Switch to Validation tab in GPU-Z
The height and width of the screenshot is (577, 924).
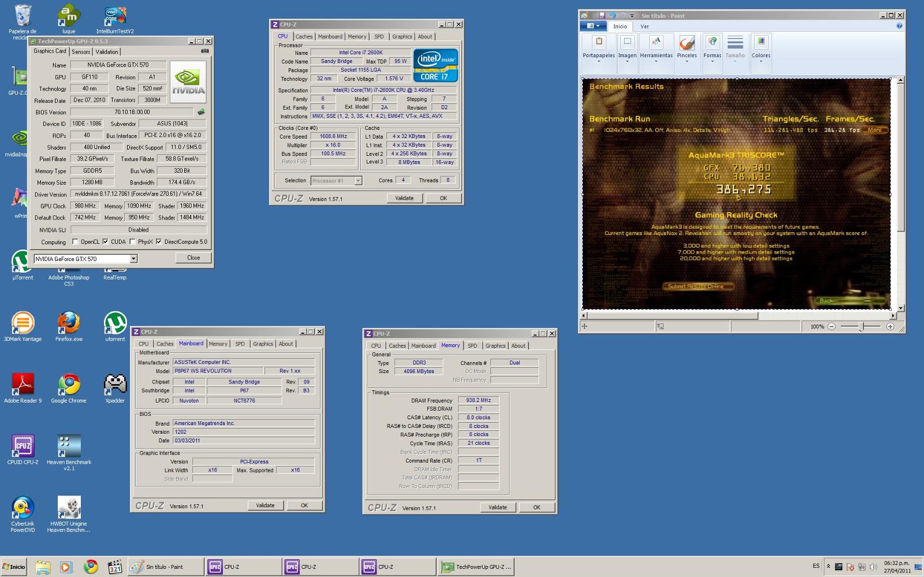pos(107,51)
